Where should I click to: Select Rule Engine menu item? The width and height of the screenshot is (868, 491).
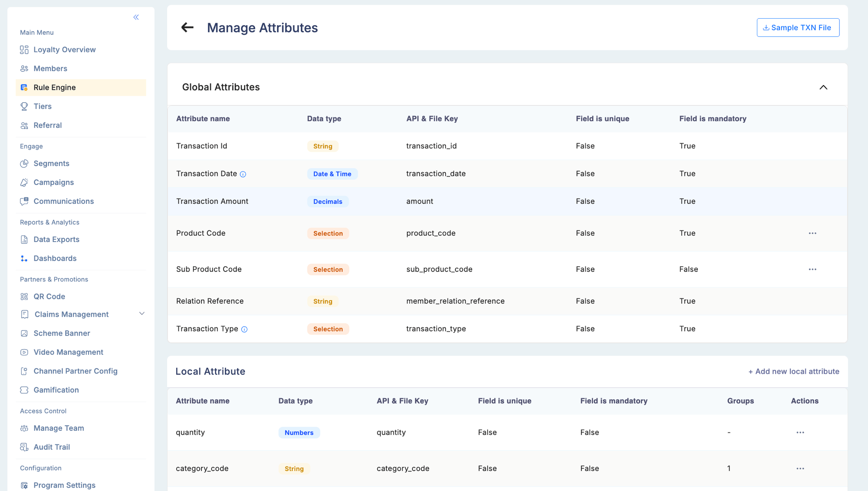pyautogui.click(x=81, y=88)
